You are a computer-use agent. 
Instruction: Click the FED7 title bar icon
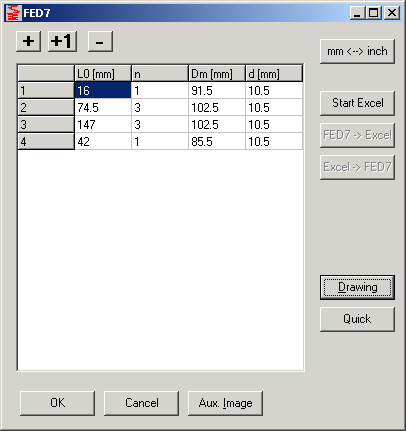(14, 13)
